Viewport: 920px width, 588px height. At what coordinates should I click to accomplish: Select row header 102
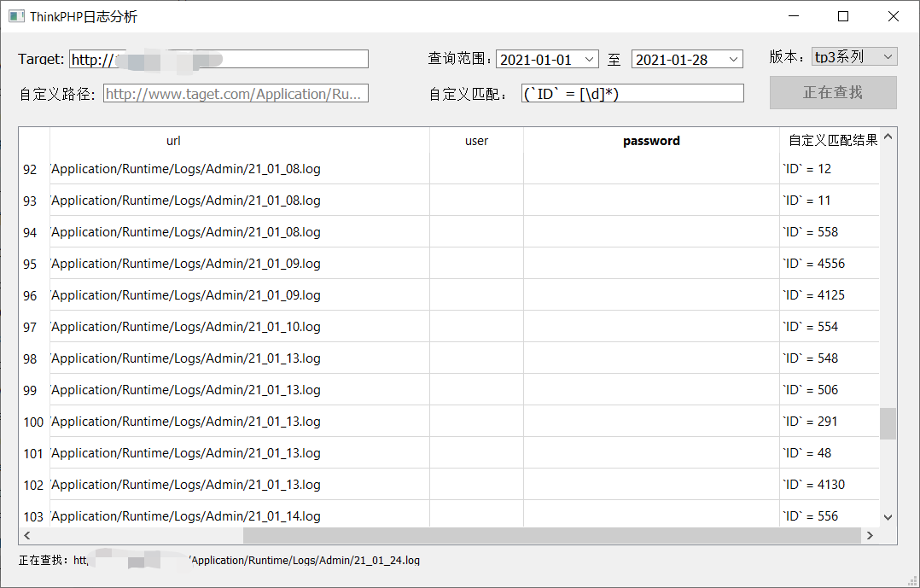coord(34,486)
